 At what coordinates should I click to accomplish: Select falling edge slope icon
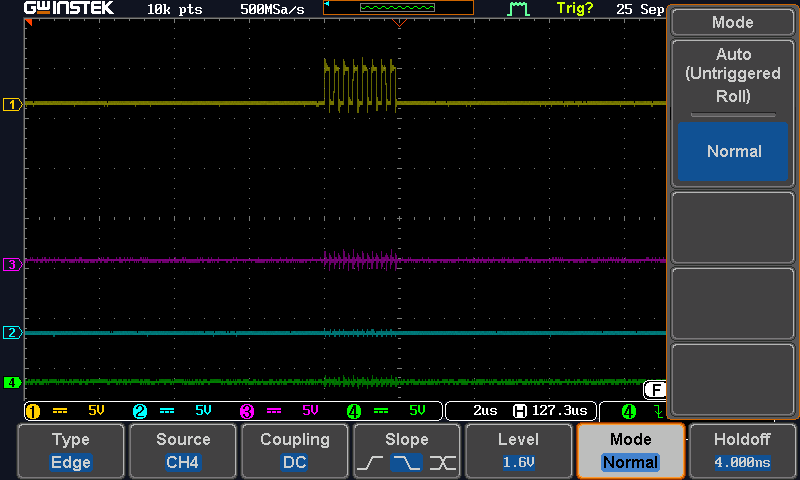(406, 463)
